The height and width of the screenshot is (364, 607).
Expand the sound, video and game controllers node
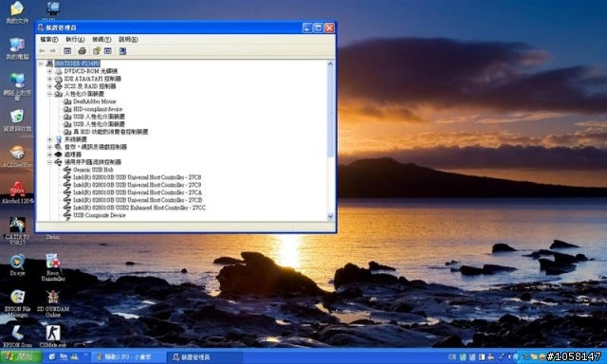(49, 147)
